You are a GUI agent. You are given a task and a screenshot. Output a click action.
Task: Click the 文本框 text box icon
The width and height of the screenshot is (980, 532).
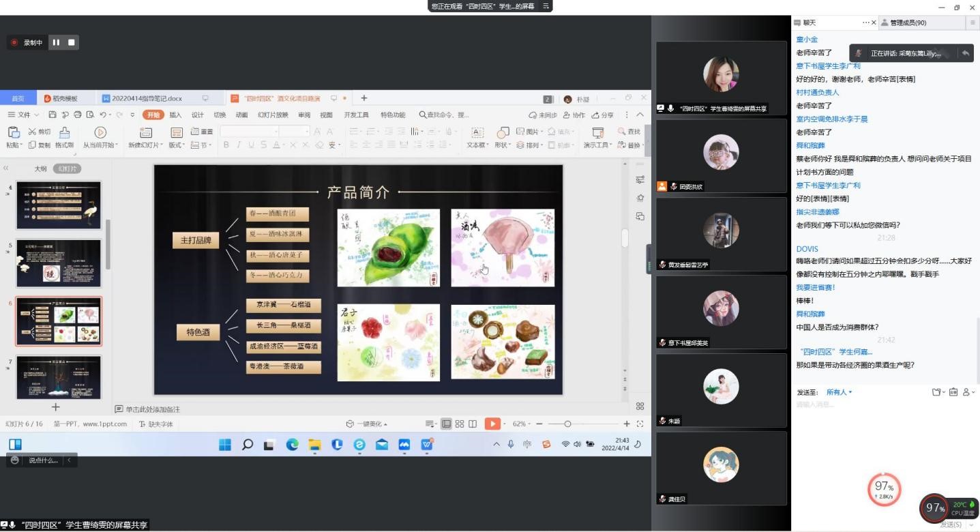pyautogui.click(x=477, y=132)
